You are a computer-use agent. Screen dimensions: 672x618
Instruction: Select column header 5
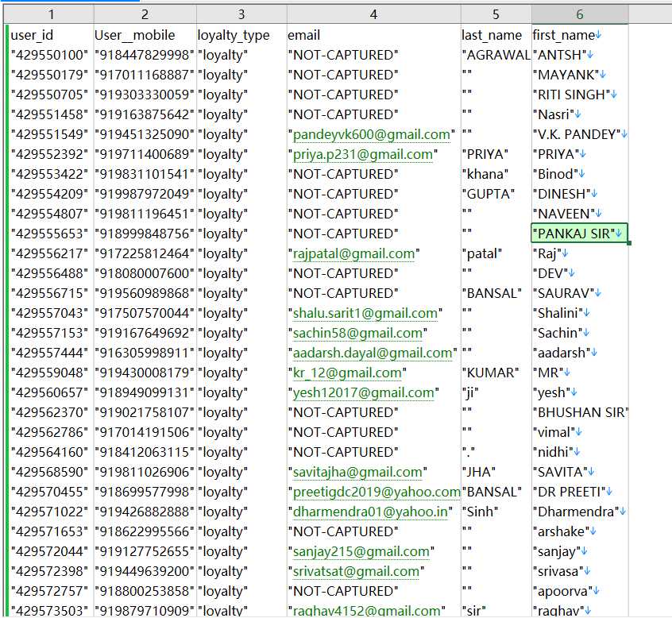tap(496, 14)
